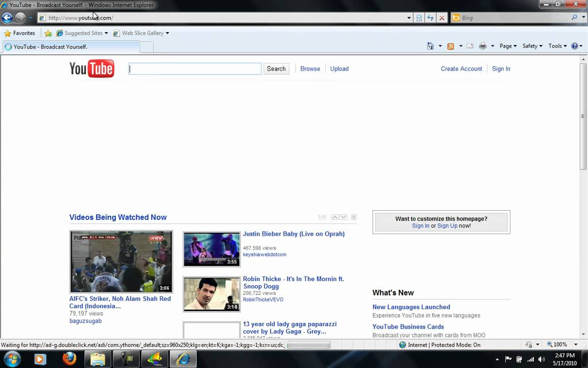
Task: Launch Firefox from the taskbar
Action: [69, 359]
